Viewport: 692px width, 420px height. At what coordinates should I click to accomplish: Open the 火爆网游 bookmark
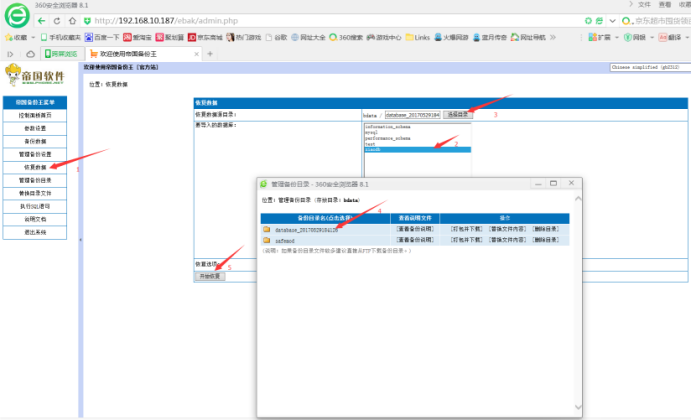[451, 38]
